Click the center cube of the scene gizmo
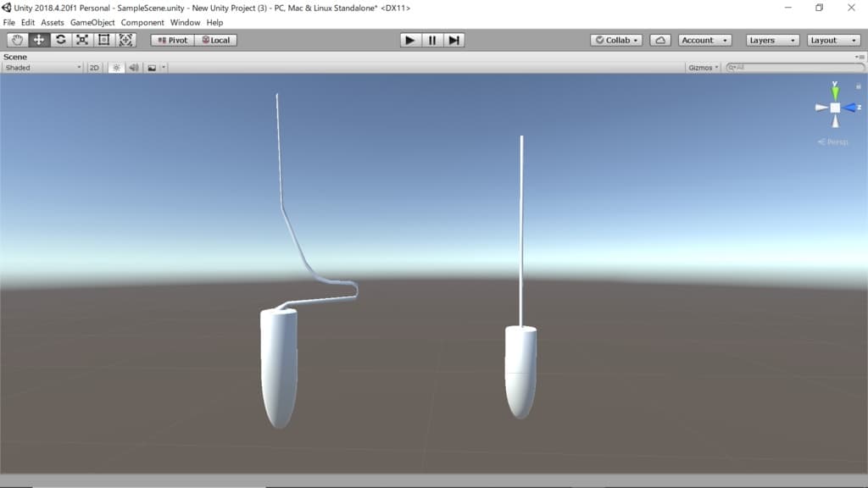Viewport: 868px width, 488px height. [x=835, y=108]
